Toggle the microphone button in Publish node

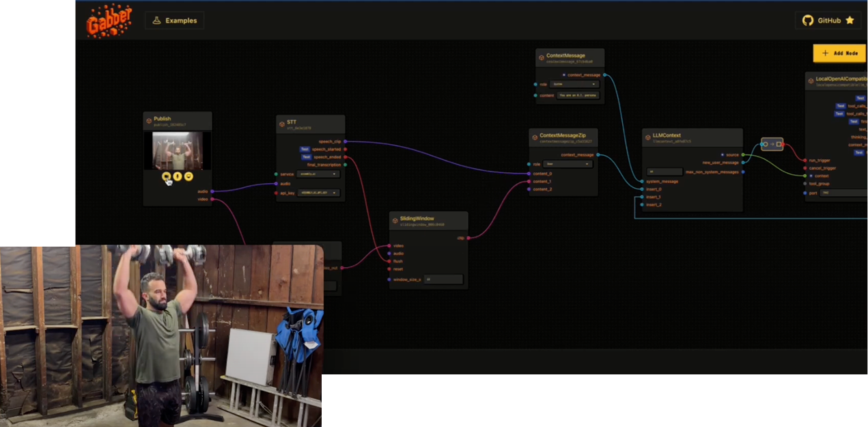pos(178,176)
